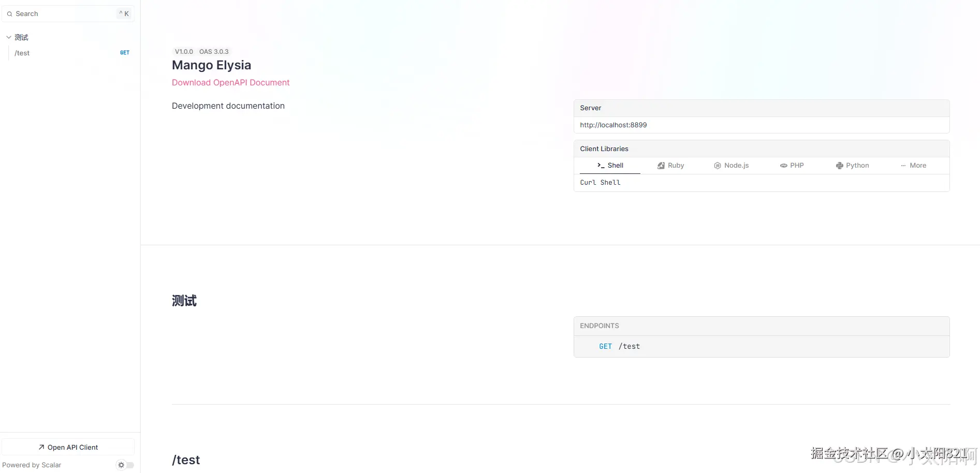
Task: Click the More ellipsis icon
Action: 903,166
